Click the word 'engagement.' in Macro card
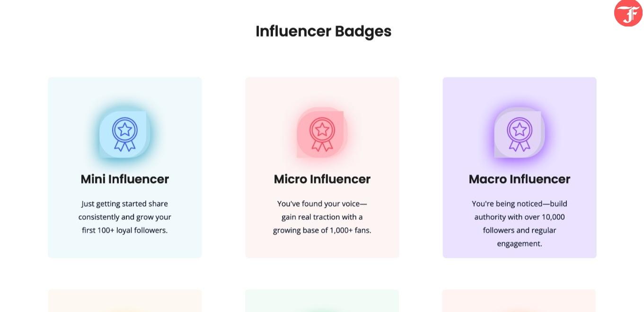The image size is (644, 312). [520, 243]
